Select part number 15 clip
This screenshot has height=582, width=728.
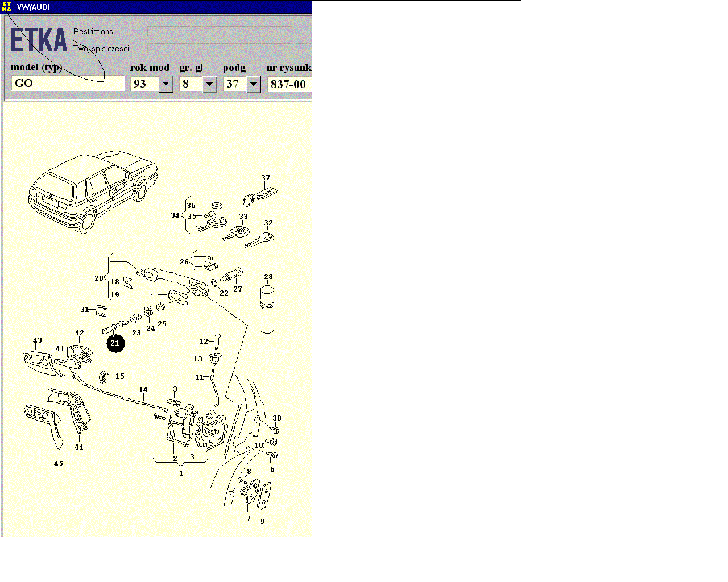coord(120,376)
